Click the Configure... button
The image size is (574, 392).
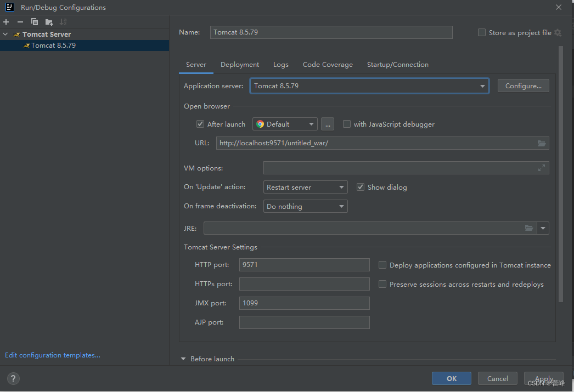[523, 86]
